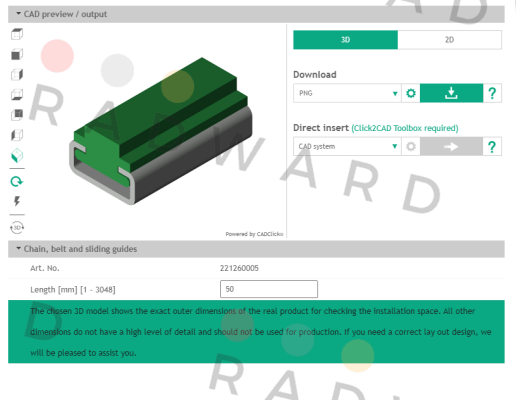Click the grey direct insert arrow button

click(x=451, y=146)
